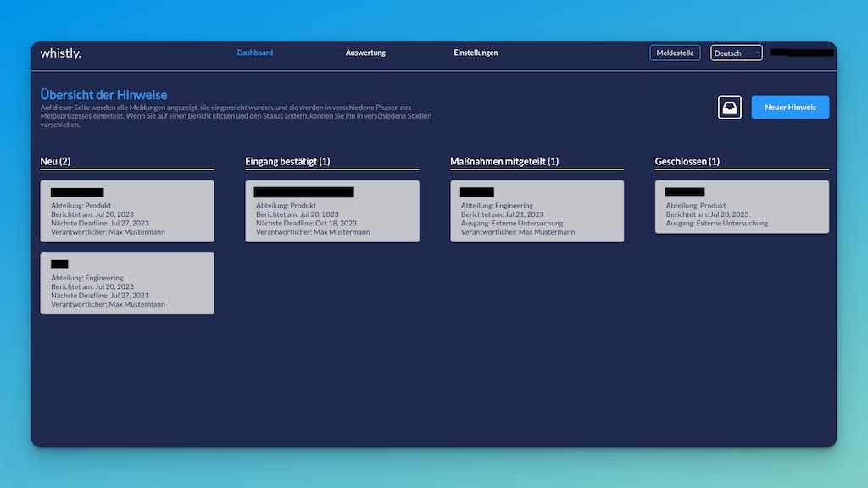Open the card under Maßnahmen mitgeteilt
The width and height of the screenshot is (868, 488).
click(537, 211)
